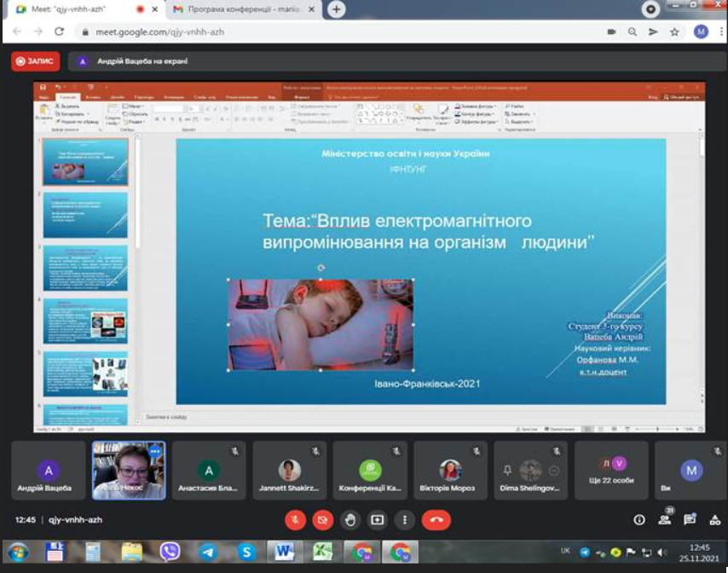Screen dimensions: 728x573
Task: Open the 'Ще 22 особи' participants tile
Action: [x=611, y=470]
